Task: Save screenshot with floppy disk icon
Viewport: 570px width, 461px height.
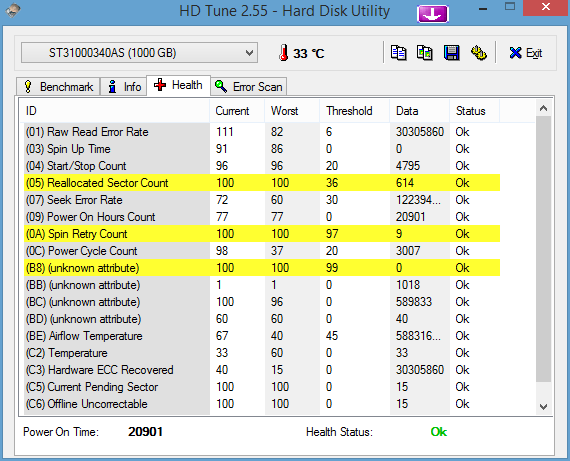Action: tap(451, 53)
